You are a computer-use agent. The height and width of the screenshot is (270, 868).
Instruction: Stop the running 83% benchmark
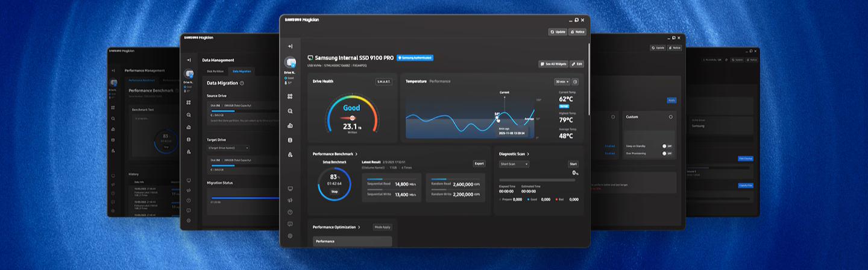coord(335,192)
